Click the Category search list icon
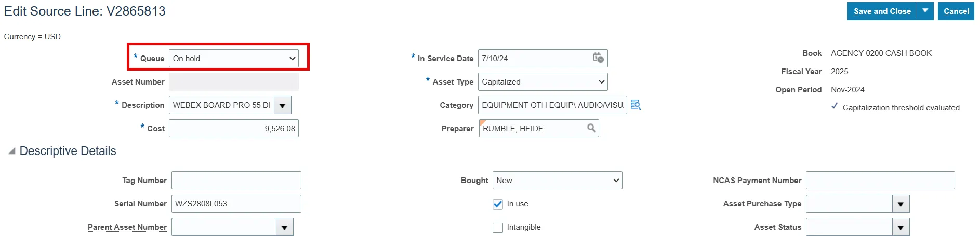Screen dimensions: 980x236 pyautogui.click(x=635, y=105)
